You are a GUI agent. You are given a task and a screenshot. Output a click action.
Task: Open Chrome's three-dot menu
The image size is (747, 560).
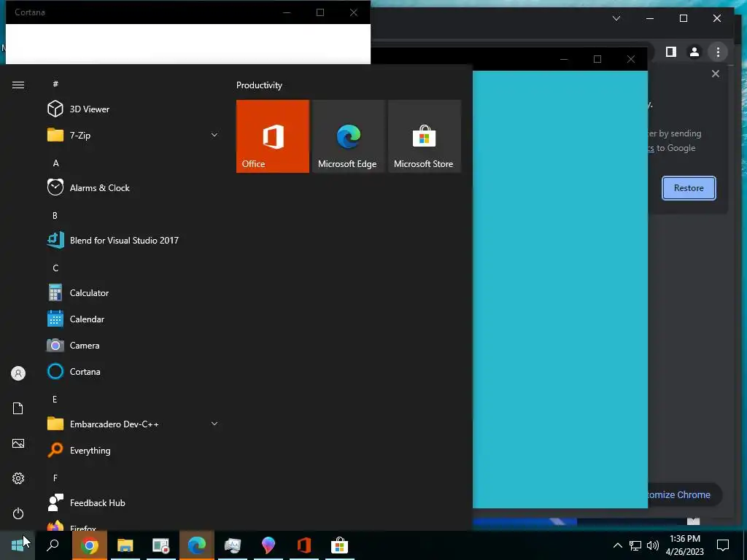tap(718, 52)
